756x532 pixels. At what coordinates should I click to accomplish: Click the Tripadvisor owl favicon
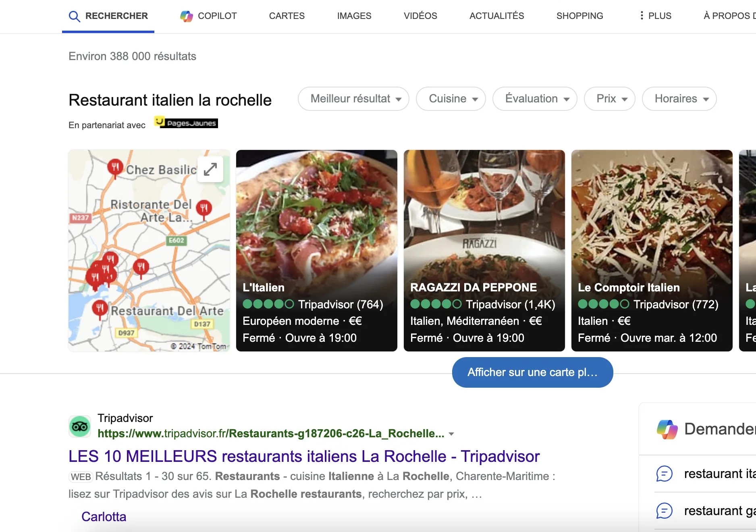coord(80,426)
